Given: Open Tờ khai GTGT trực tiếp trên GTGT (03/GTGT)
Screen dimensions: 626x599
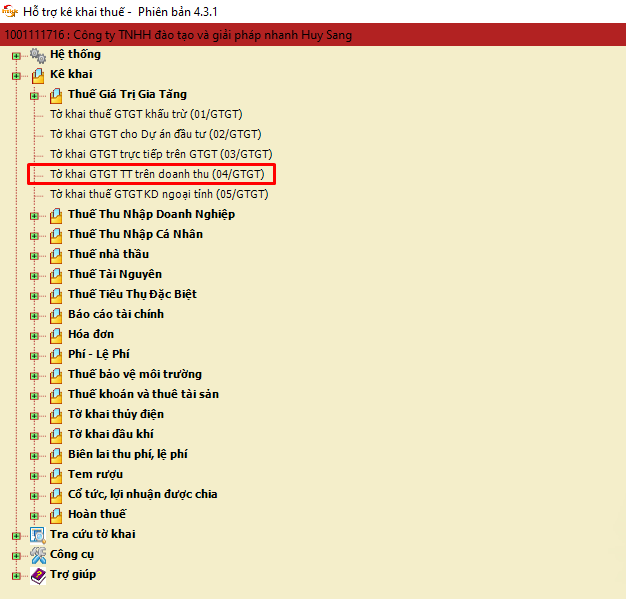Looking at the screenshot, I should click(x=161, y=155).
